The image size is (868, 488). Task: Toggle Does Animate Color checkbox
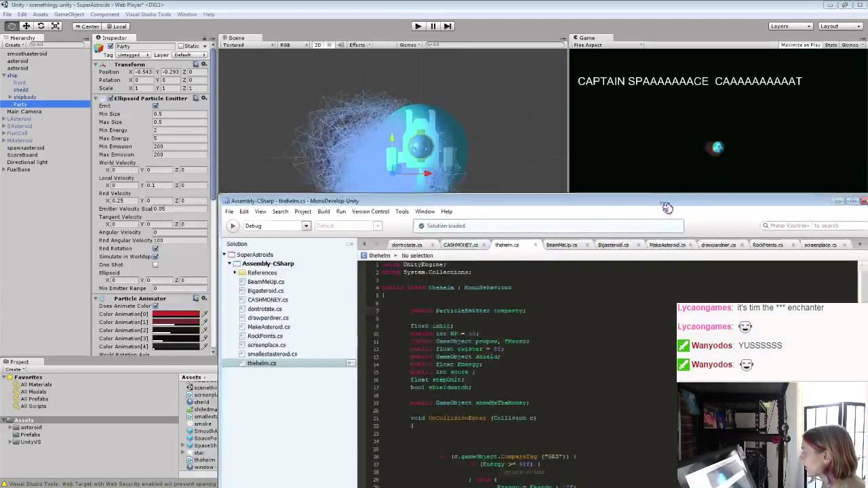[155, 306]
